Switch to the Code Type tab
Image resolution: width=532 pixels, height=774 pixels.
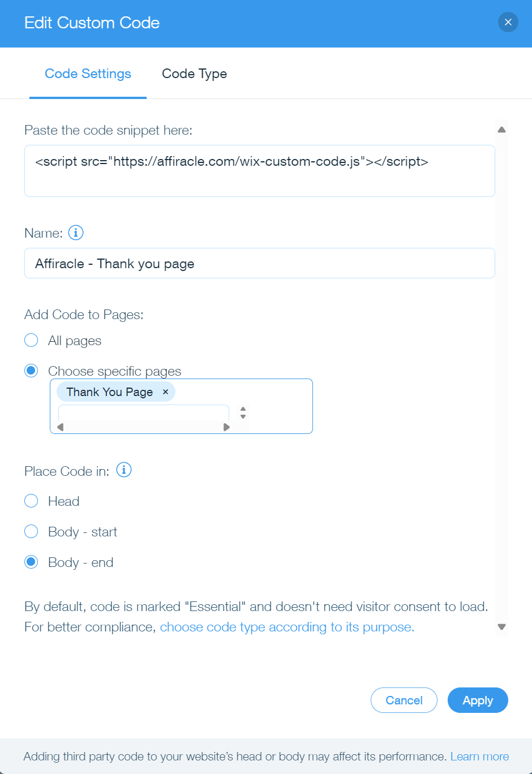point(194,74)
